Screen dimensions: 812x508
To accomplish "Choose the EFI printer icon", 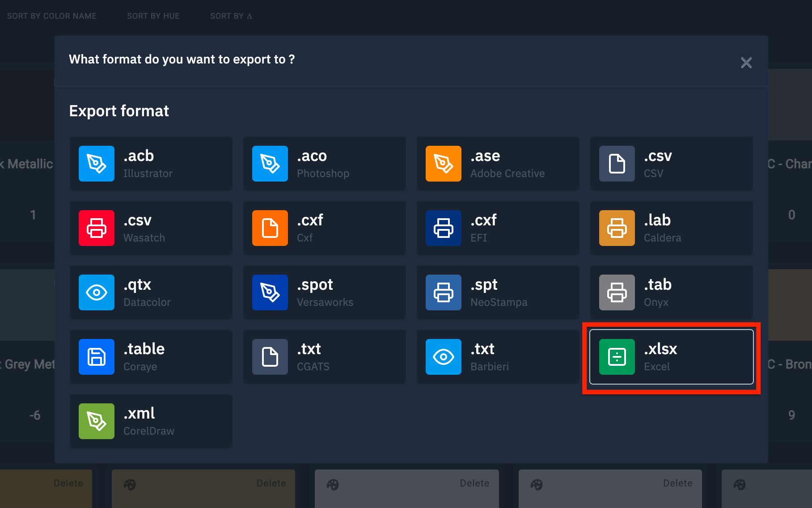I will click(x=444, y=228).
